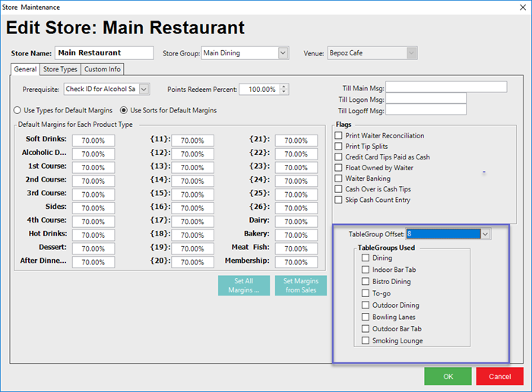Edit the {15} margin field
The image size is (532, 392).
click(x=193, y=194)
